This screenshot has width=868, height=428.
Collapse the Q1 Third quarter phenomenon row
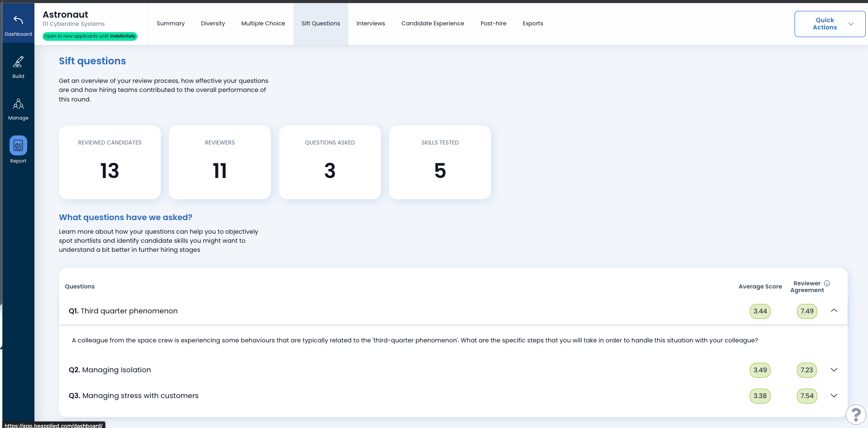click(834, 311)
